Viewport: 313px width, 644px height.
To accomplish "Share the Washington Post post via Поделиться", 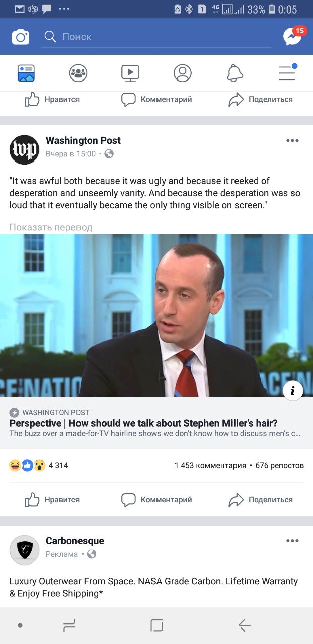I will point(261,500).
